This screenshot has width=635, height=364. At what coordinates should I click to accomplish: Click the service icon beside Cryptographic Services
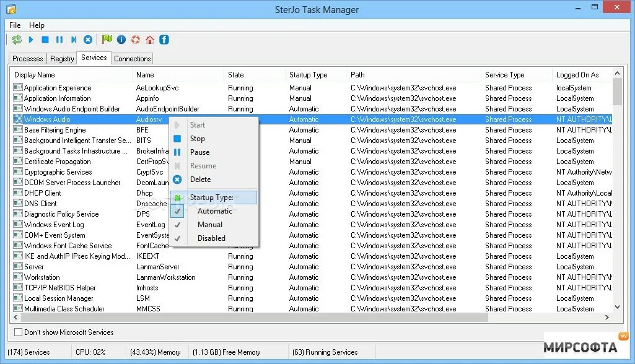click(x=18, y=171)
